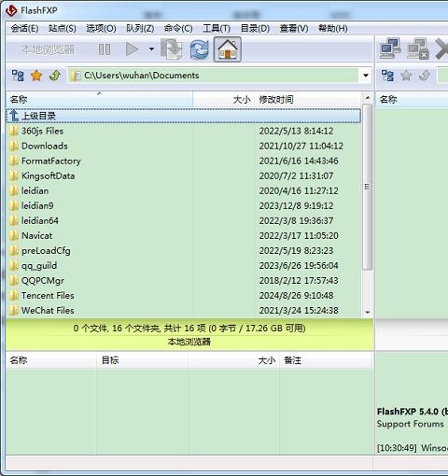Screen dimensions: 448x476
Task: Open the 目录(D) menu
Action: click(255, 29)
